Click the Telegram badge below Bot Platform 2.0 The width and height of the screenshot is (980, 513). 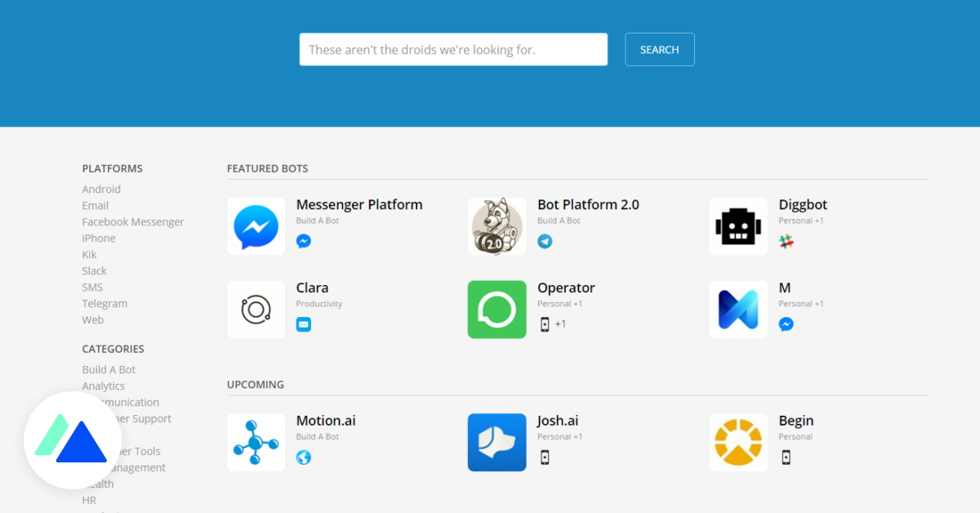(x=544, y=241)
